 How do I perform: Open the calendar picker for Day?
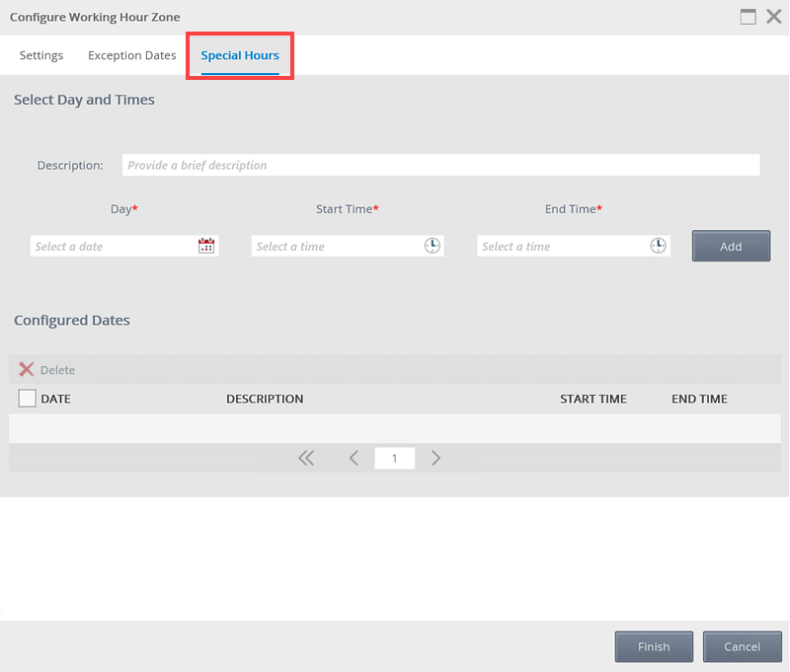pos(206,246)
